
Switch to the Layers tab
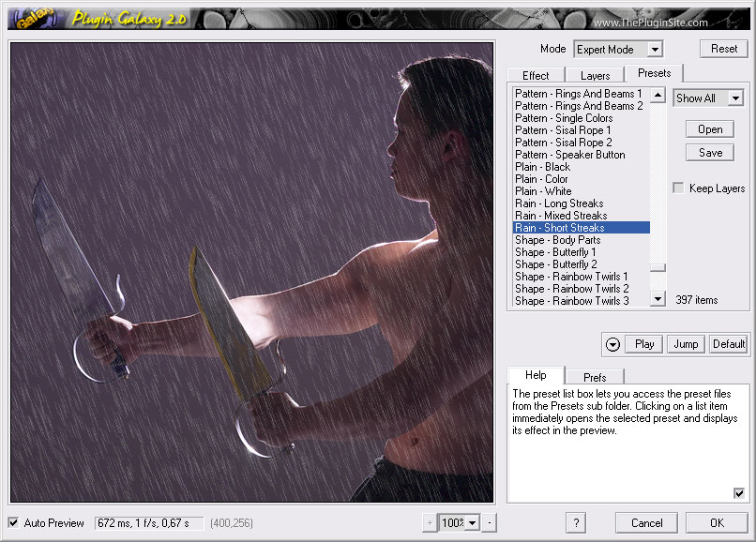595,76
